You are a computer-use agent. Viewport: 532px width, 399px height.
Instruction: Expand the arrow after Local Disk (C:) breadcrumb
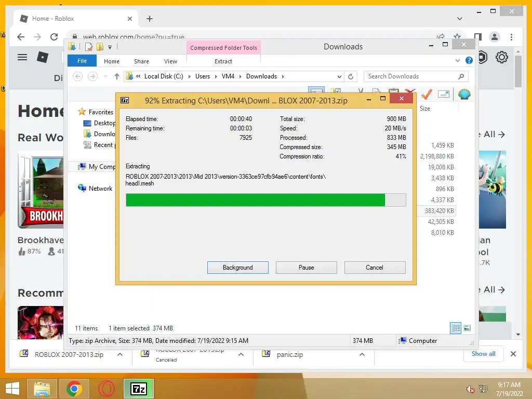click(189, 76)
